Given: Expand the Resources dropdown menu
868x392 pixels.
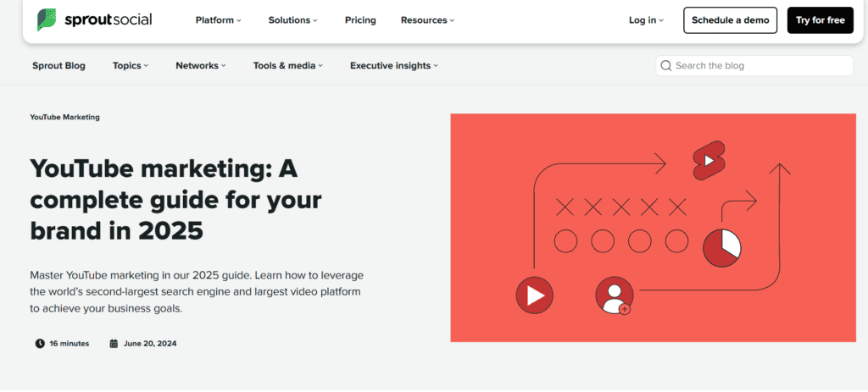Looking at the screenshot, I should pos(427,20).
